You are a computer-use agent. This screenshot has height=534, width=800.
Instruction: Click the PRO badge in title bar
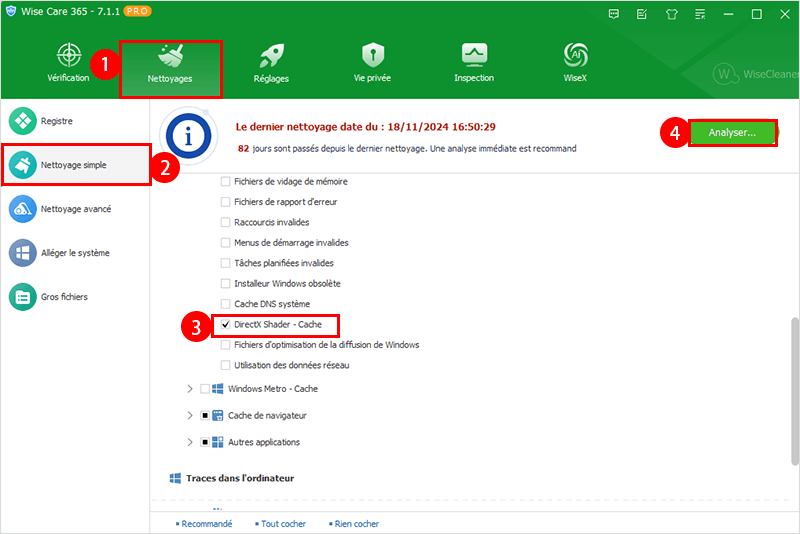137,11
